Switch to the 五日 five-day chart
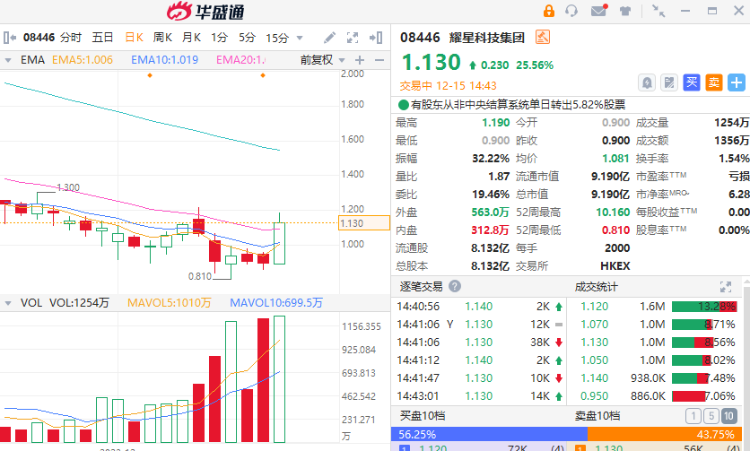The height and width of the screenshot is (451, 750). point(102,37)
